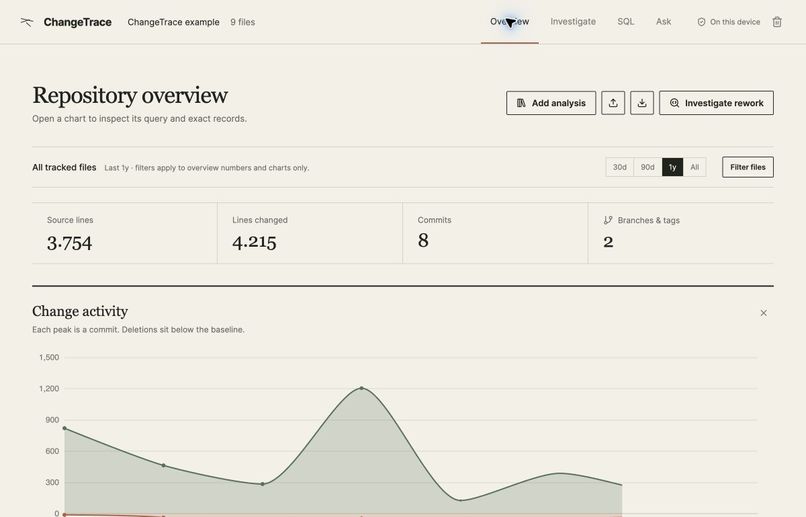
Task: Go to the Ask tab
Action: point(663,22)
